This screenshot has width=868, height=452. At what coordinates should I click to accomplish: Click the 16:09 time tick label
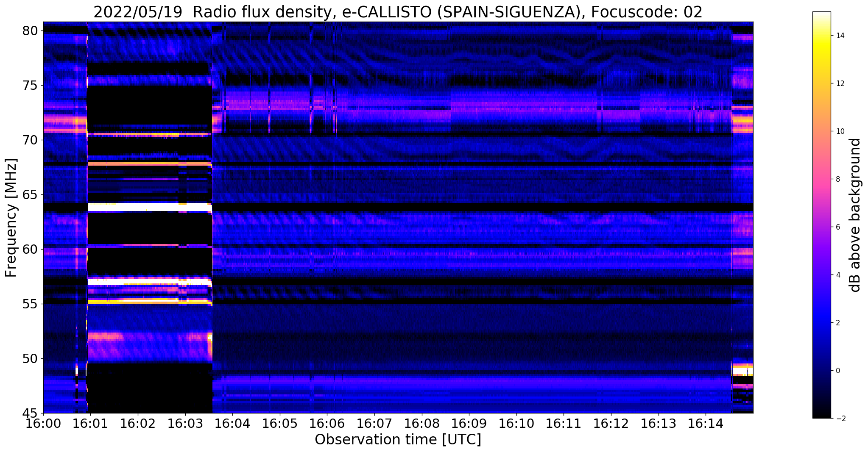tap(469, 423)
